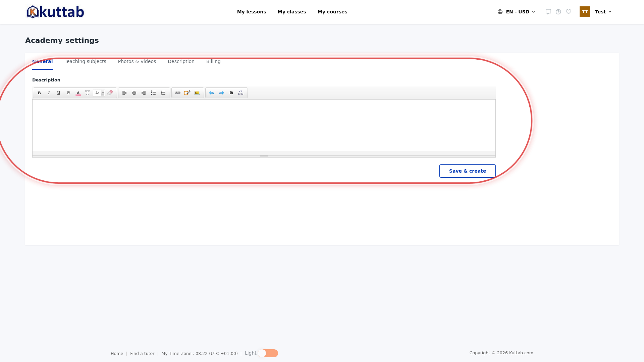Expand the EN - USD language selector
This screenshot has height=362, width=644.
517,12
